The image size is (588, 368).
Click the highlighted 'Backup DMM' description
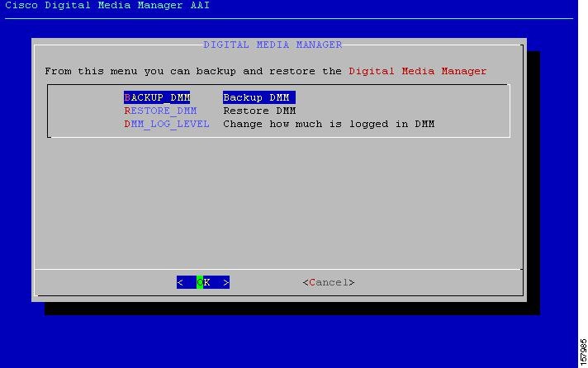coord(258,97)
